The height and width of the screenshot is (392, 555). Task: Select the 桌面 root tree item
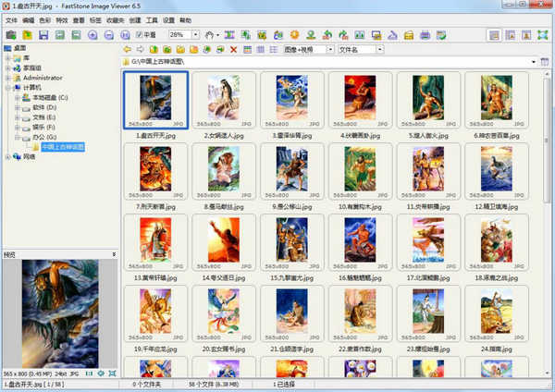point(19,48)
